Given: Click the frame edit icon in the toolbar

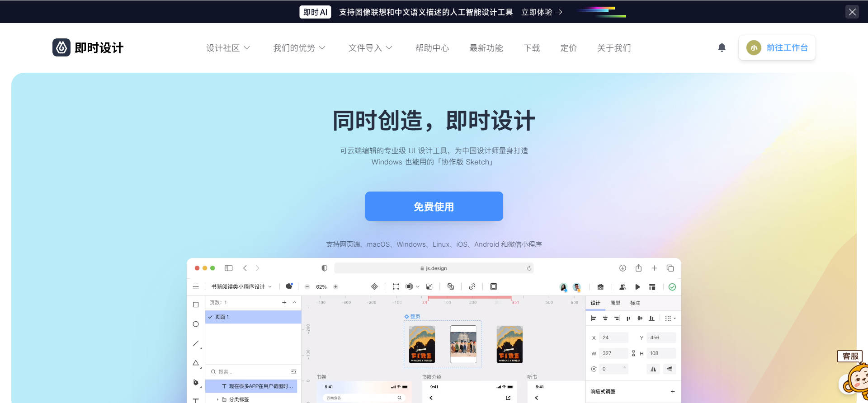Looking at the screenshot, I should [396, 286].
